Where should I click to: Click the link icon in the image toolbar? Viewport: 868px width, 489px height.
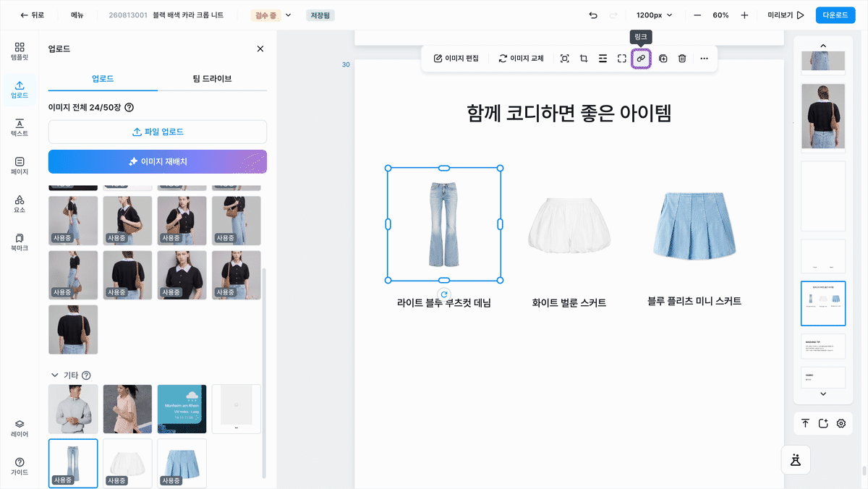pyautogui.click(x=641, y=59)
